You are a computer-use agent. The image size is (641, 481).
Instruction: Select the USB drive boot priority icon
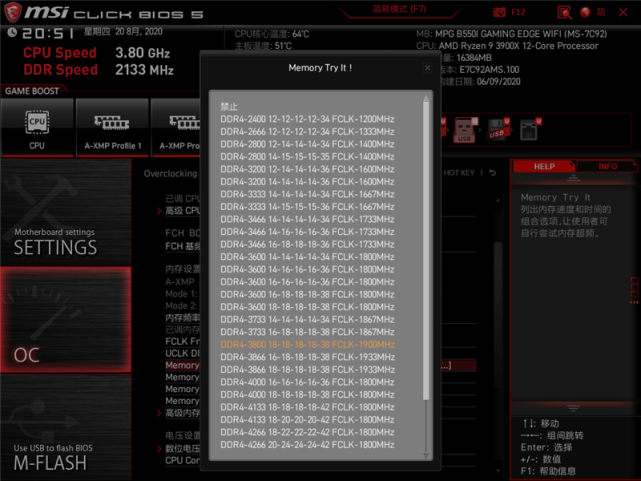point(498,129)
